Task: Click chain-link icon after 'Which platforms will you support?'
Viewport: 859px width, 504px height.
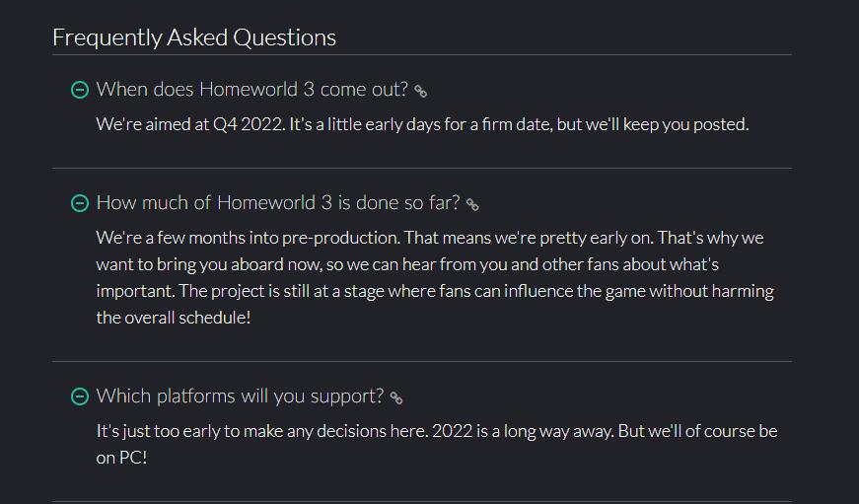Action: 396,397
